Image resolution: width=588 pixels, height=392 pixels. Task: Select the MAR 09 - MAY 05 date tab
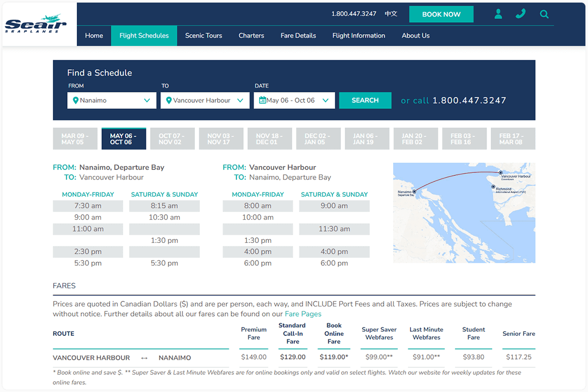pos(75,139)
